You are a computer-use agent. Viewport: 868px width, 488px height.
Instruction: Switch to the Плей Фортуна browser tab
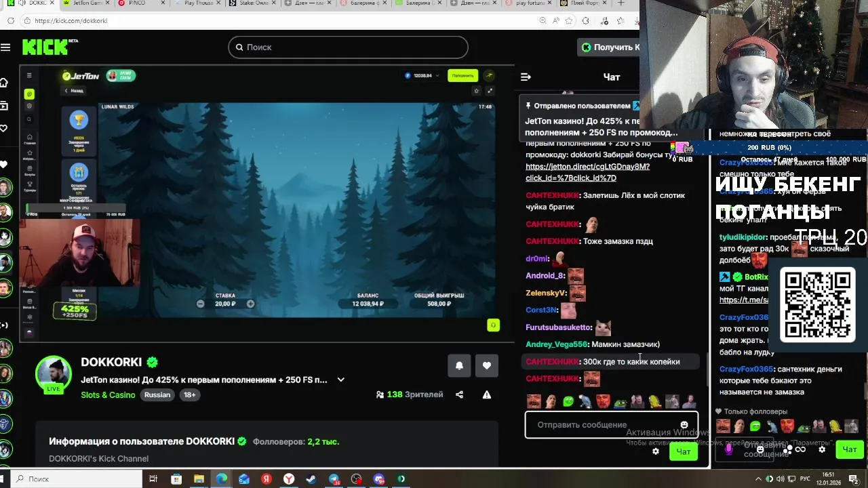tap(583, 3)
